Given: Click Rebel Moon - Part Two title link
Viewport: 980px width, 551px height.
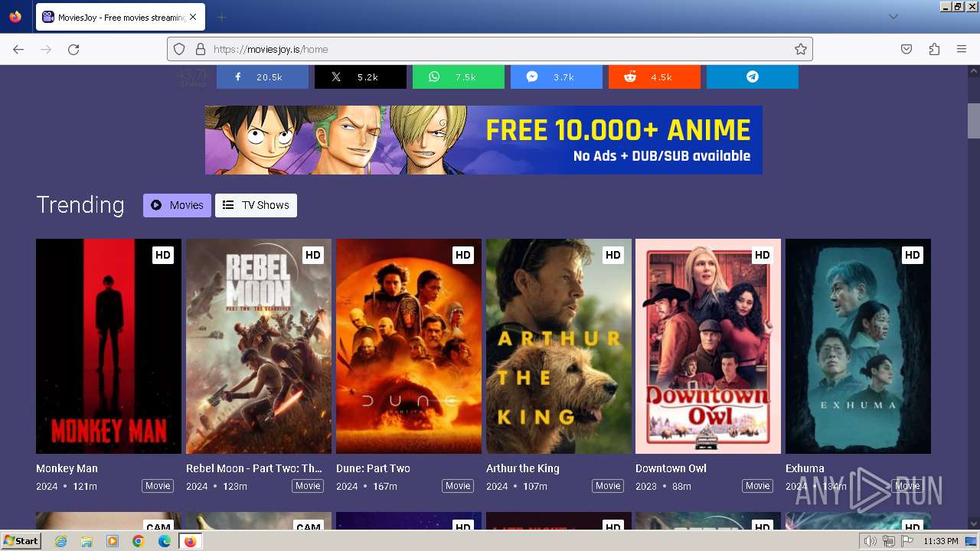Looking at the screenshot, I should pyautogui.click(x=254, y=468).
